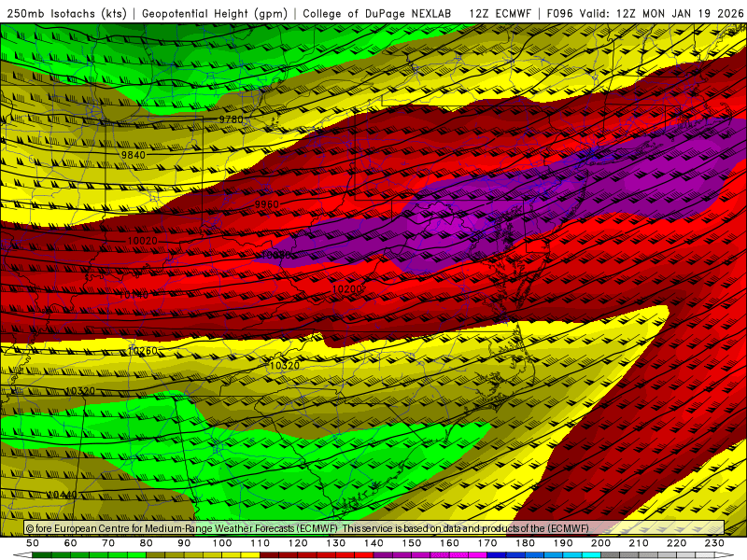Click the 110 value on color scale
The height and width of the screenshot is (560, 747).
(261, 543)
